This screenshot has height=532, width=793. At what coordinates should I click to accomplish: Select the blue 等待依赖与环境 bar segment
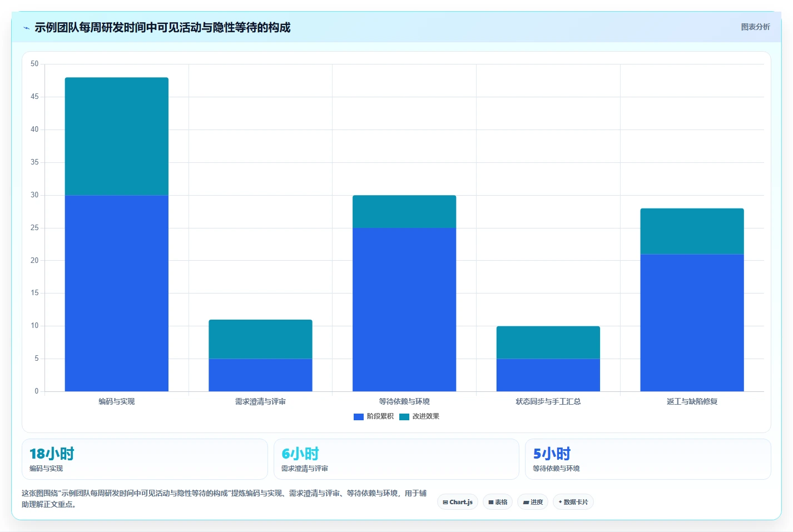click(404, 310)
